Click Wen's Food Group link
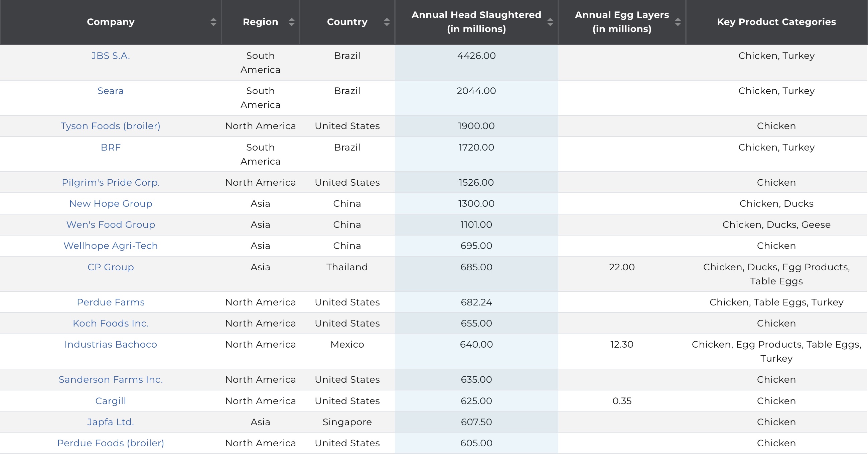The height and width of the screenshot is (454, 868). [x=111, y=224]
